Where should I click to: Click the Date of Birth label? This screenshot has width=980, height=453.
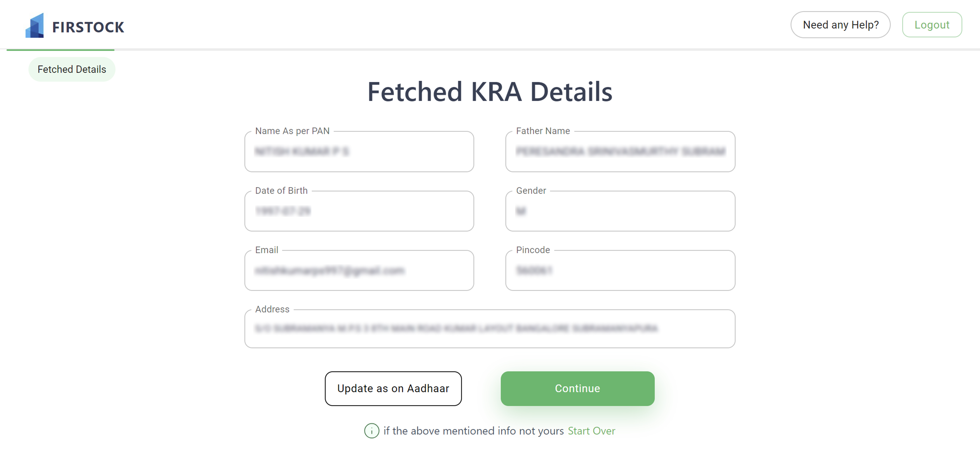click(281, 190)
